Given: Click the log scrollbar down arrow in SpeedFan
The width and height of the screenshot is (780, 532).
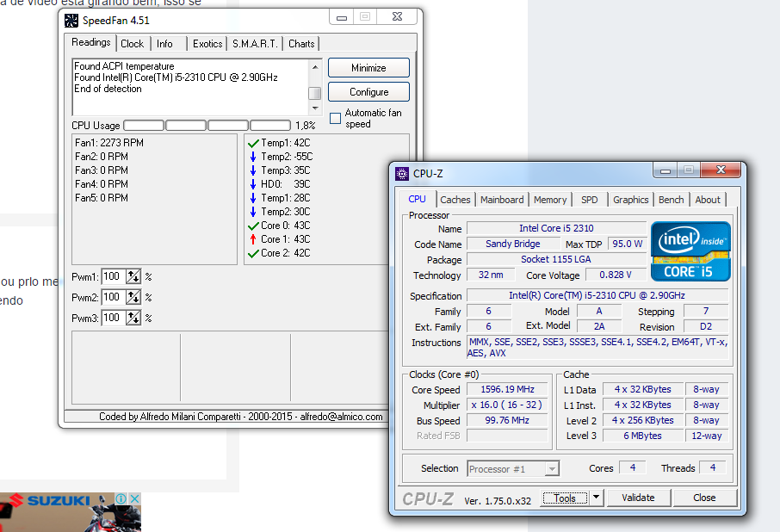Looking at the screenshot, I should click(315, 108).
